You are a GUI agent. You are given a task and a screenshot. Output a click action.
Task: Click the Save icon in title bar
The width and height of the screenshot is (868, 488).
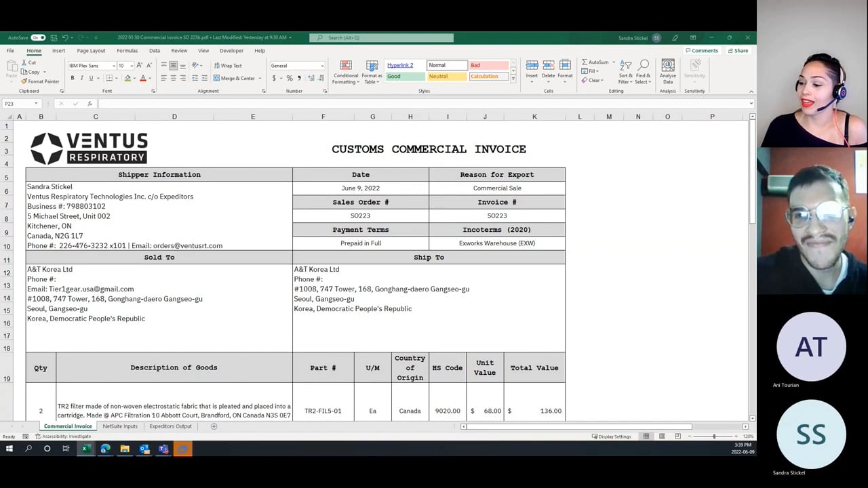pyautogui.click(x=54, y=37)
